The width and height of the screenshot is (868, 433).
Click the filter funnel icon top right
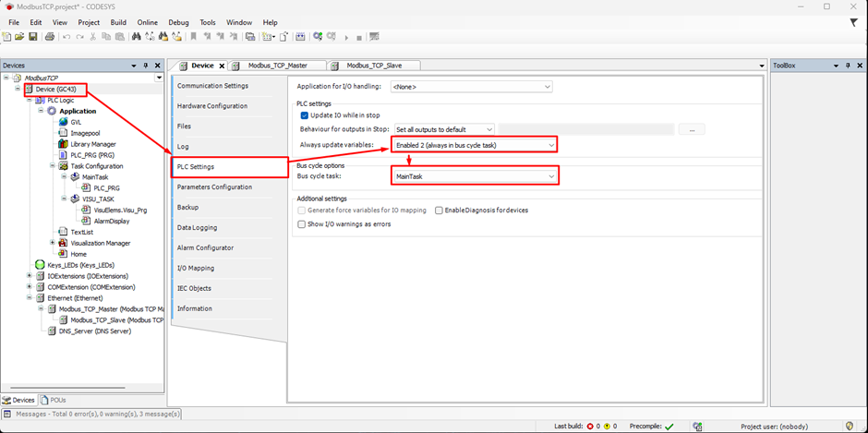coord(853,22)
